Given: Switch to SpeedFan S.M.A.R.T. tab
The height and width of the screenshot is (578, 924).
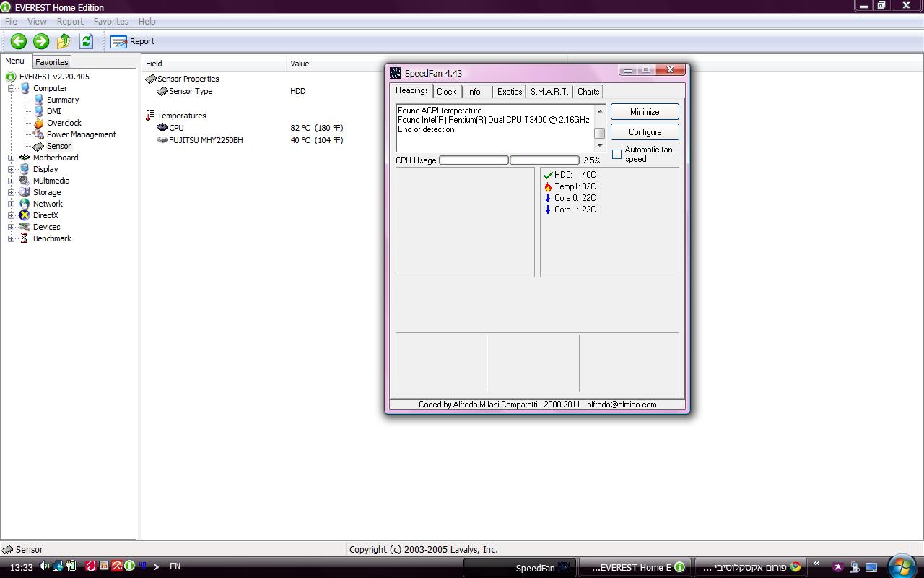Looking at the screenshot, I should coord(549,91).
